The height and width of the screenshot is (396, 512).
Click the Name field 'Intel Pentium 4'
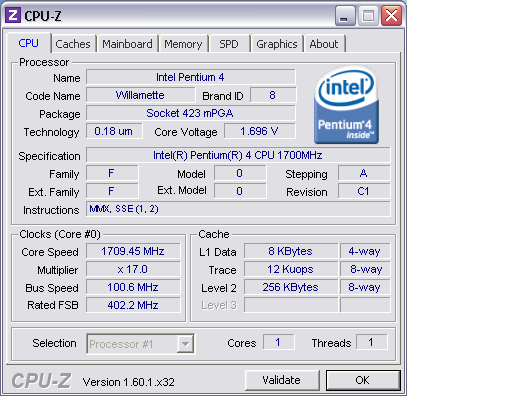tap(191, 77)
